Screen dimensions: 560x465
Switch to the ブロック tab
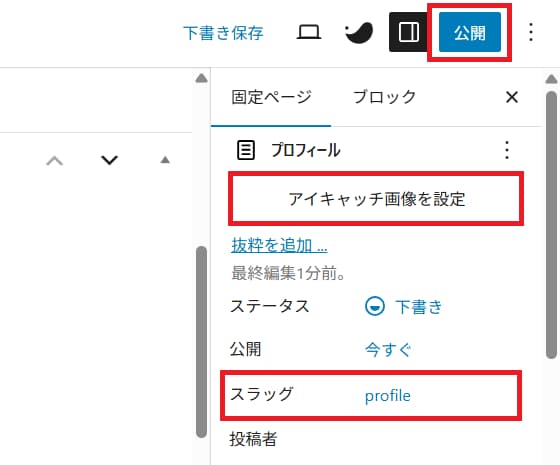tap(385, 97)
